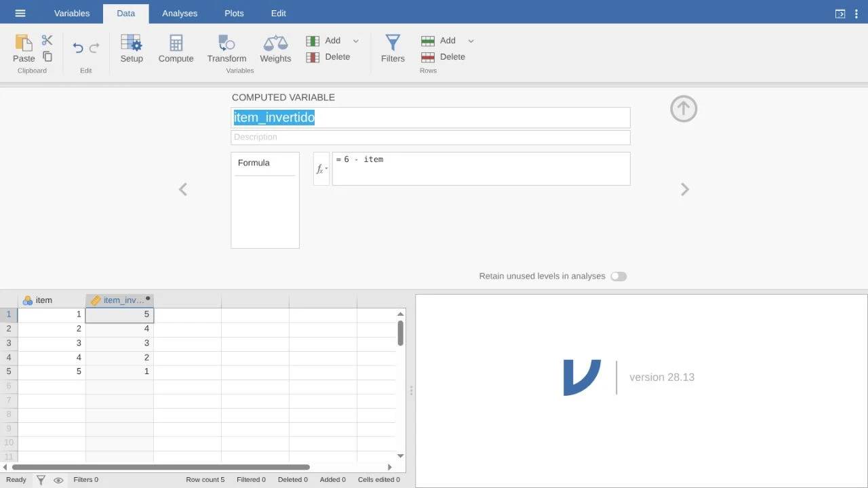
Task: Click the variable name field item_invertido
Action: (431, 118)
